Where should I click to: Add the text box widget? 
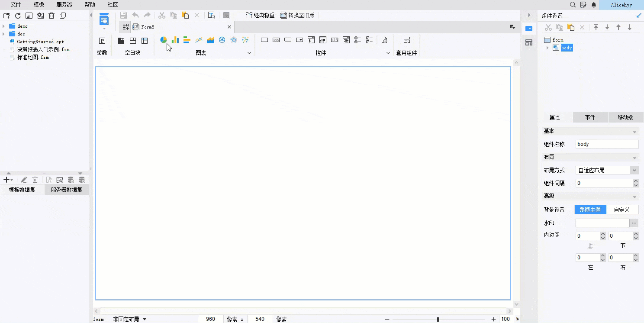(264, 40)
